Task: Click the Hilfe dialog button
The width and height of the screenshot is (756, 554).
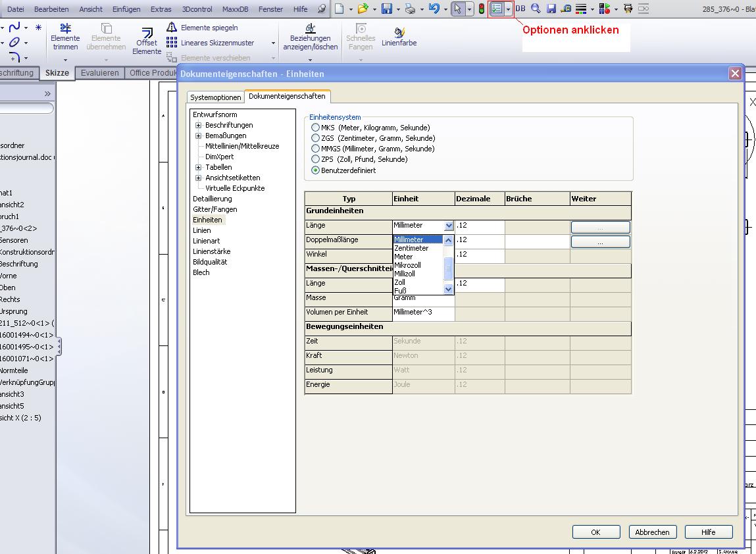Action: 708,532
